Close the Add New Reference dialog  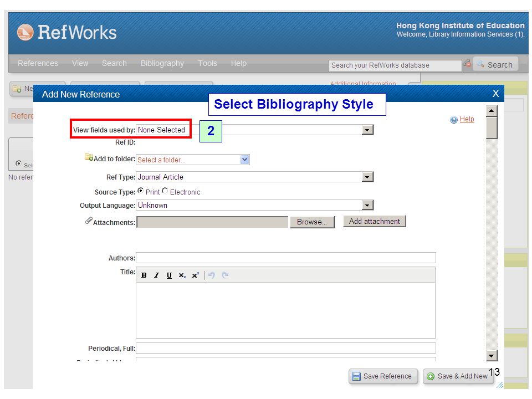coord(495,94)
